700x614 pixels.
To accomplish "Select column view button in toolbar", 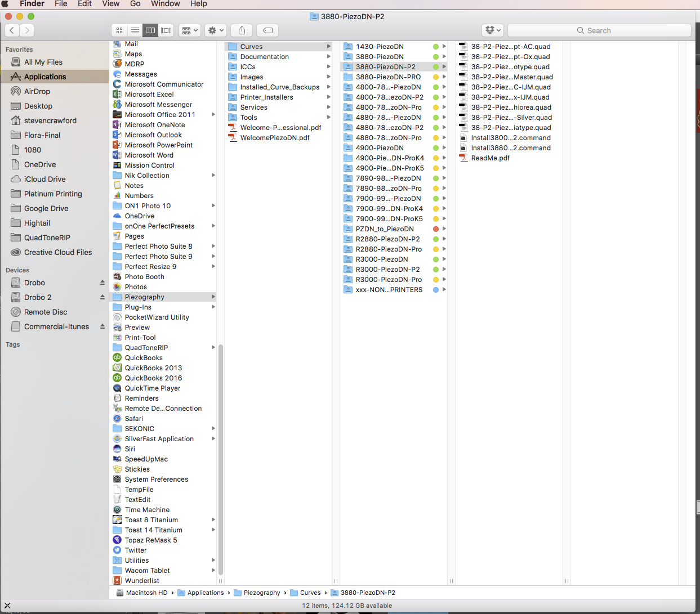I will [x=150, y=30].
